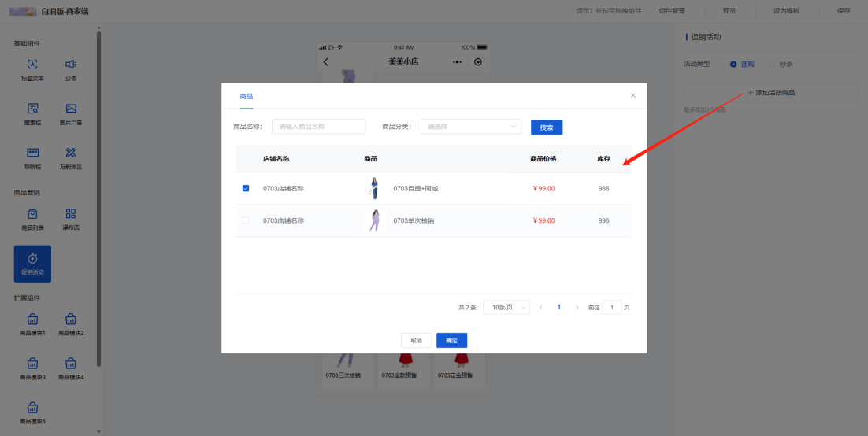Click the left sidebar vertical scrollbar
Viewport: 868px width, 436px height.
[98, 199]
